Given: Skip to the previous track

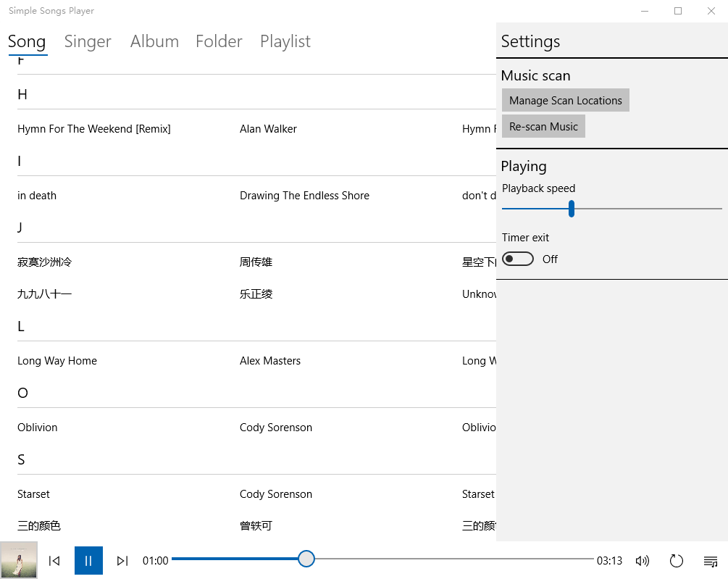Looking at the screenshot, I should click(54, 560).
